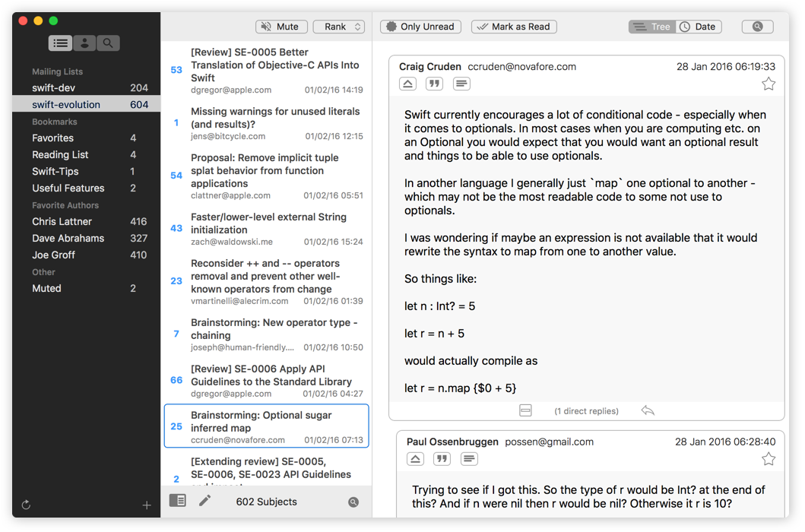
Task: Reply to Craig Cruden's message arrow
Action: coord(648,411)
